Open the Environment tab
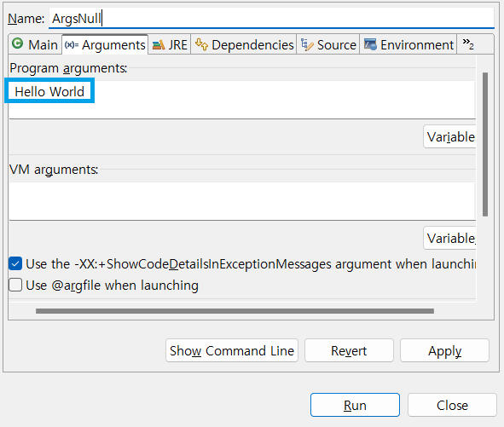504x427 pixels. (x=408, y=44)
